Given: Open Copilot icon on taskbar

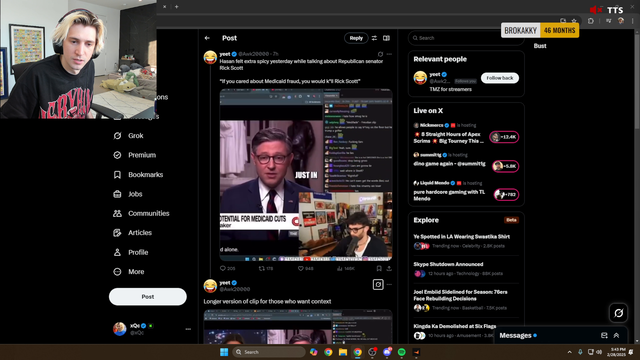Looking at the screenshot, I should point(313,352).
